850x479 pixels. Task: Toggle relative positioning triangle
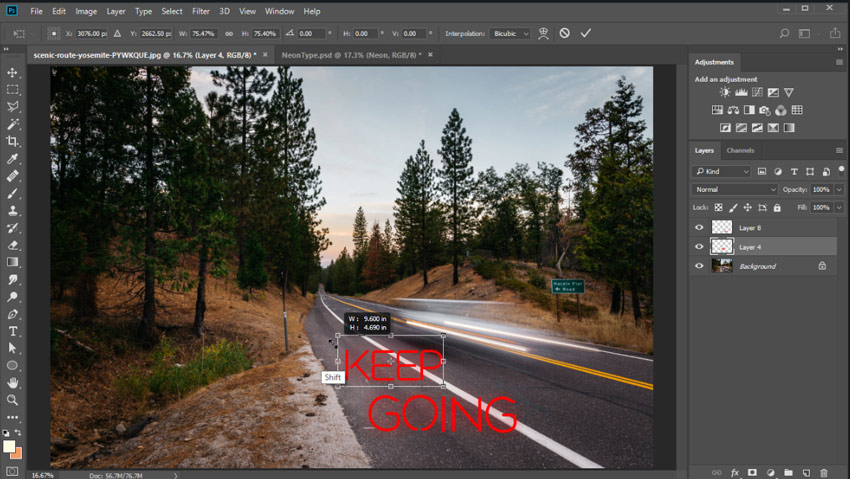pyautogui.click(x=118, y=34)
